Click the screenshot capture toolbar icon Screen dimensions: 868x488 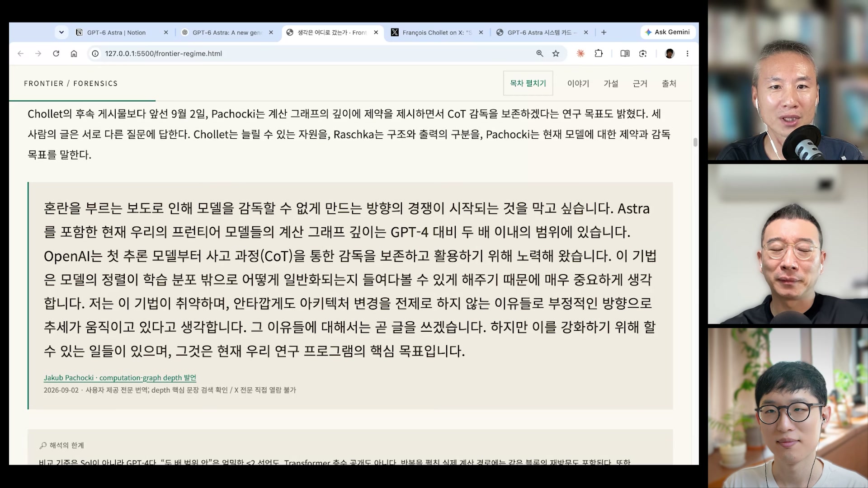[x=643, y=53]
